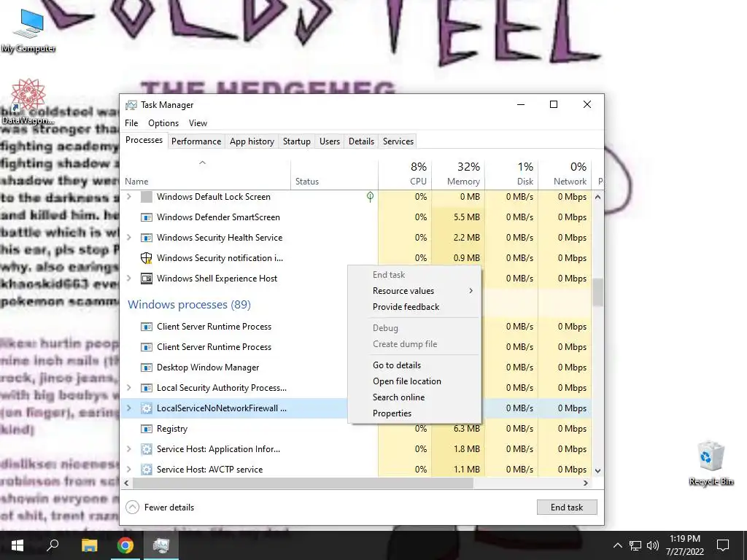747x560 pixels.
Task: Click horizontal scrollbar right arrow
Action: pyautogui.click(x=586, y=483)
